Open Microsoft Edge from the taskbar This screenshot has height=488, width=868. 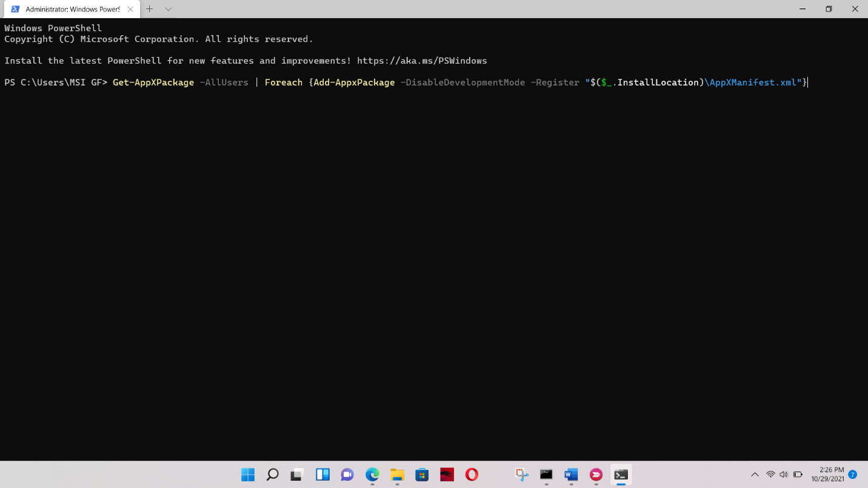[372, 475]
